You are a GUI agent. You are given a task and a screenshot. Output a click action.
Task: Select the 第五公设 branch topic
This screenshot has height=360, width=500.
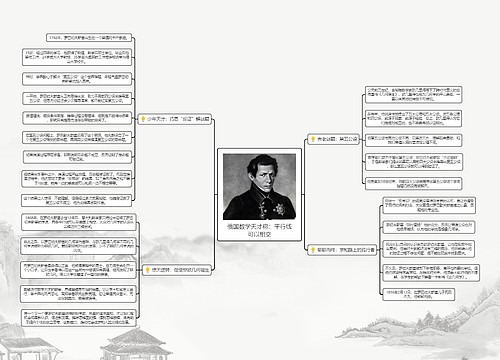[x=334, y=139]
